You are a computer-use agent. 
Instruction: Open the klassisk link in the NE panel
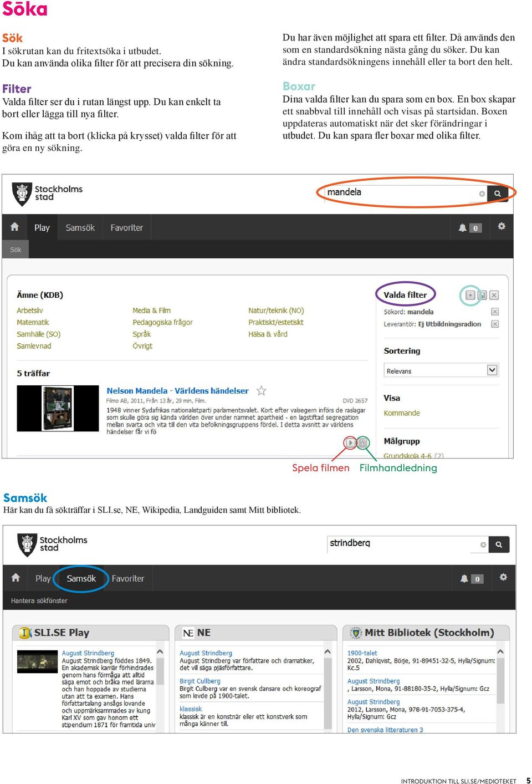click(x=191, y=709)
